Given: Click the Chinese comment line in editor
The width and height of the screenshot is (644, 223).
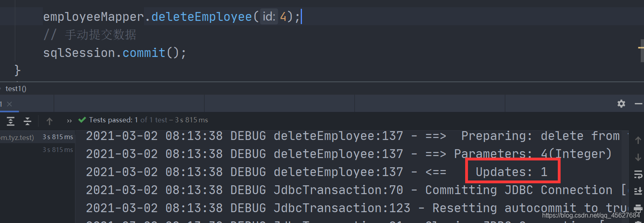Looking at the screenshot, I should [90, 34].
